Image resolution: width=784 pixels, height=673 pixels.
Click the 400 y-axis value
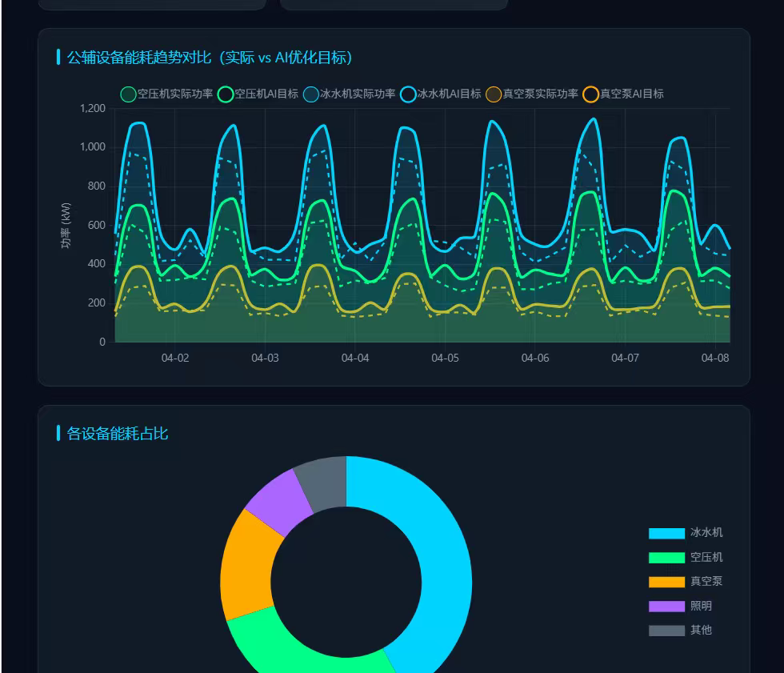(97, 264)
